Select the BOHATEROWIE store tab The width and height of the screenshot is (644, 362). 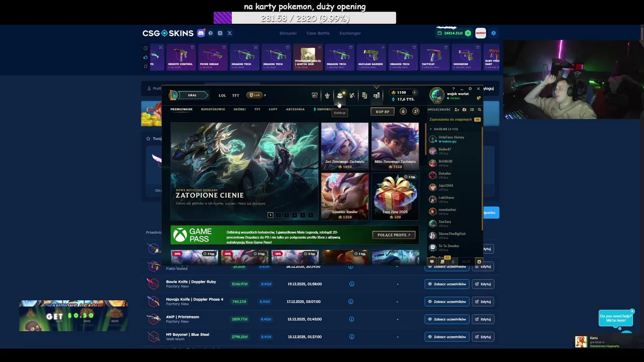(213, 109)
